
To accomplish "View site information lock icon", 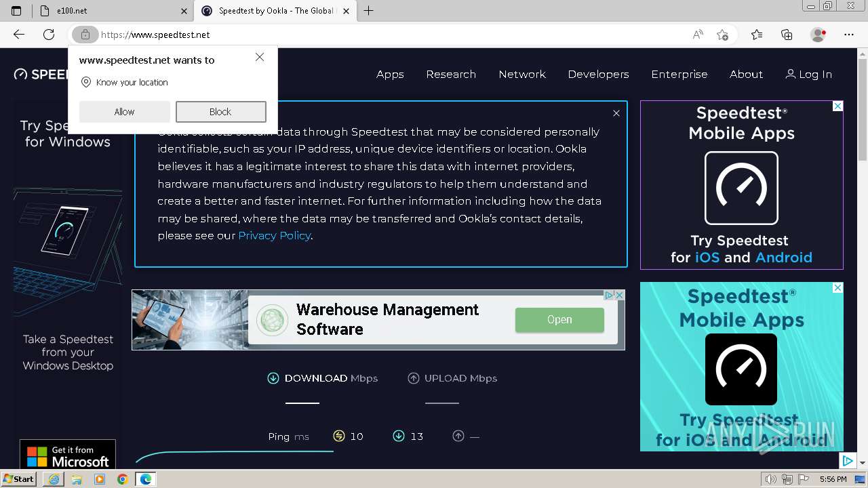I will coord(85,35).
